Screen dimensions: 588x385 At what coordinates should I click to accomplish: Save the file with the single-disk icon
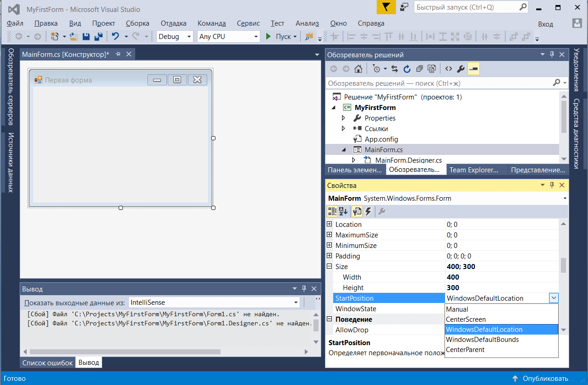point(86,37)
